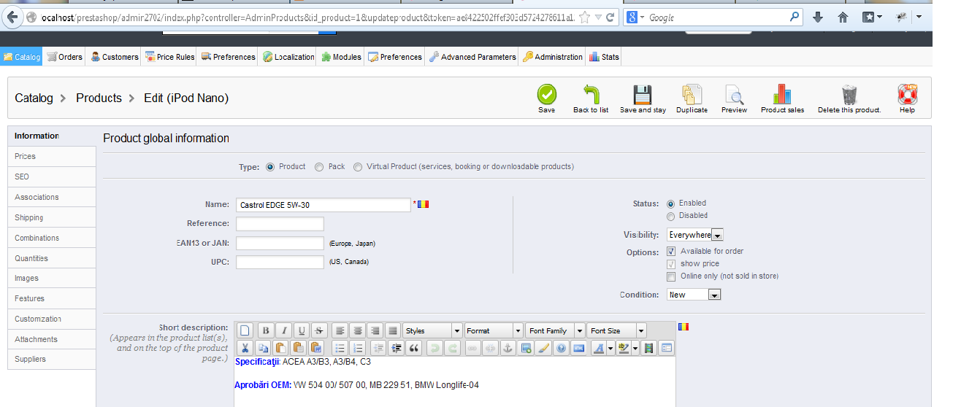Click the Blockquote icon
The image size is (980, 407).
click(414, 348)
